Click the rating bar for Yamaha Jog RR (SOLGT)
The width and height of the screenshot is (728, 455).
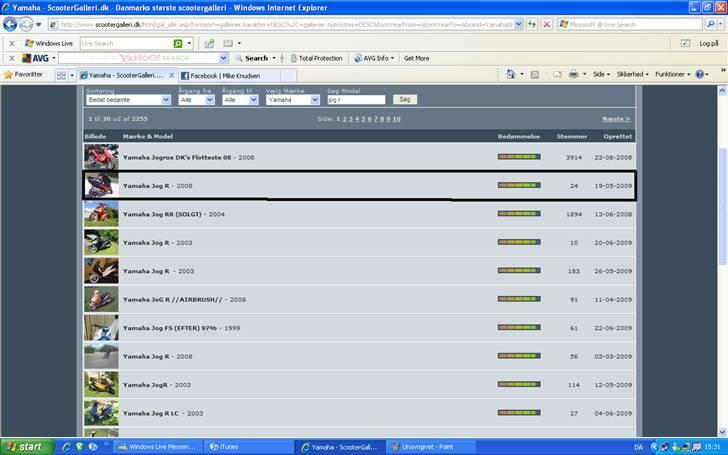point(519,214)
